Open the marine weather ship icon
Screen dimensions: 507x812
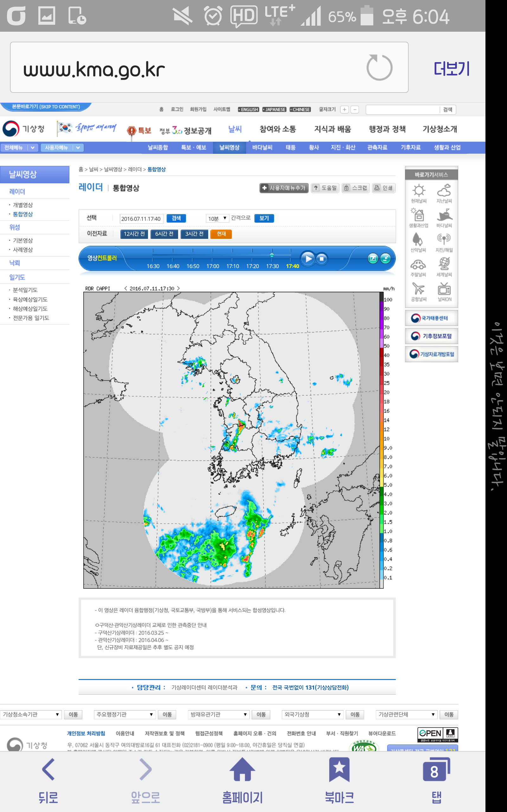444,215
